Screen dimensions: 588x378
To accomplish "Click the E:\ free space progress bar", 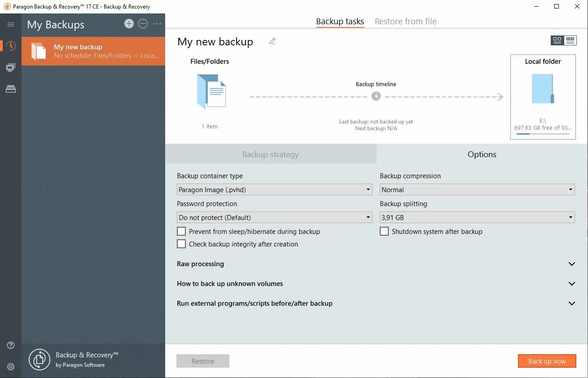I will pos(543,134).
